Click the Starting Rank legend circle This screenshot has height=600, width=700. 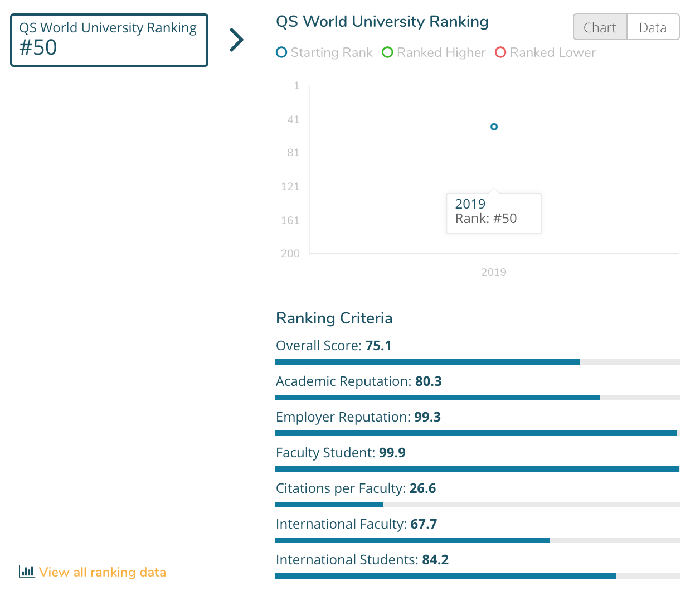[281, 52]
